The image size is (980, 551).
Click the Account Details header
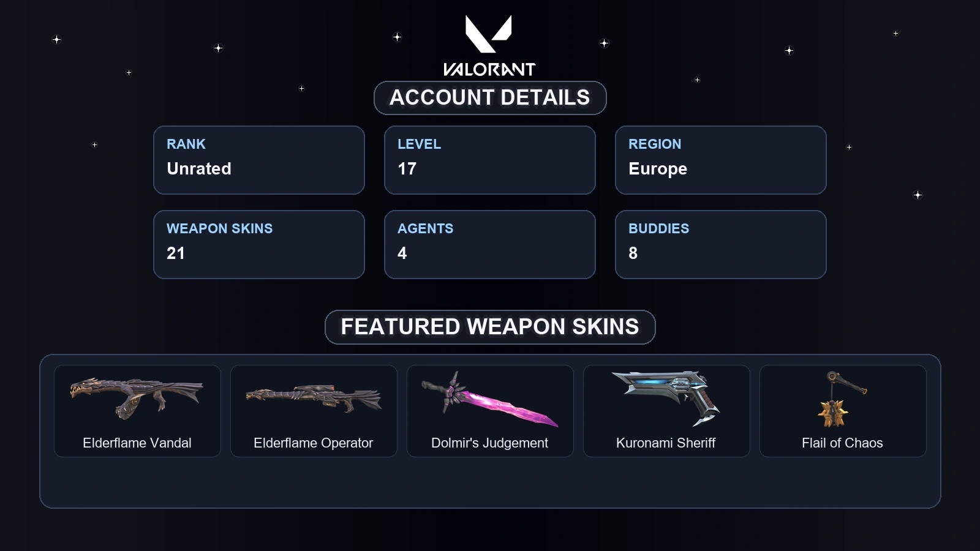click(490, 98)
